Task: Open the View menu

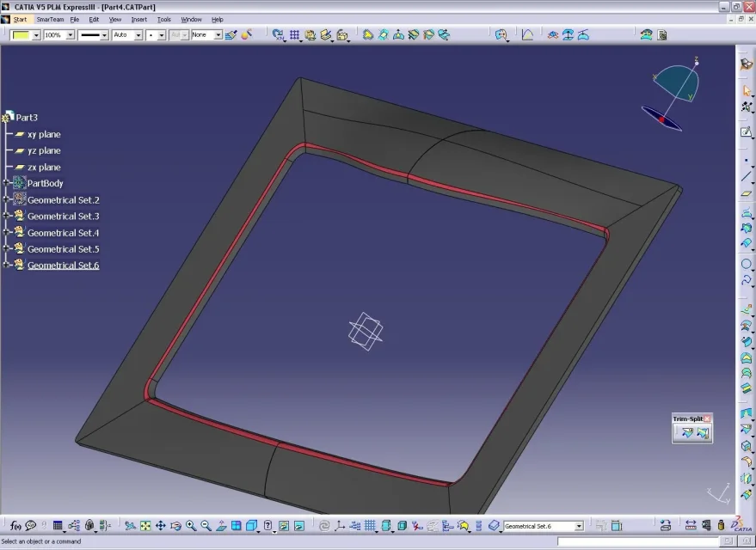Action: pos(115,19)
